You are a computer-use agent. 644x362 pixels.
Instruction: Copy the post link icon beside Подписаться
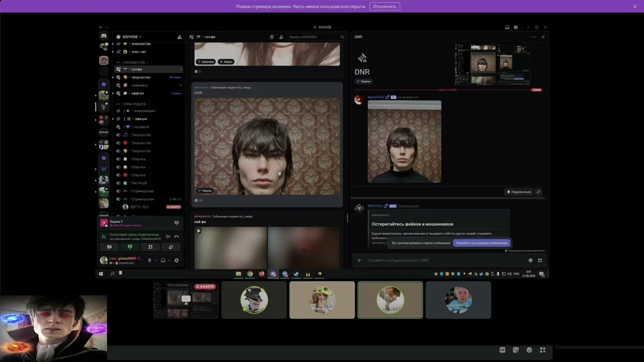tap(538, 192)
